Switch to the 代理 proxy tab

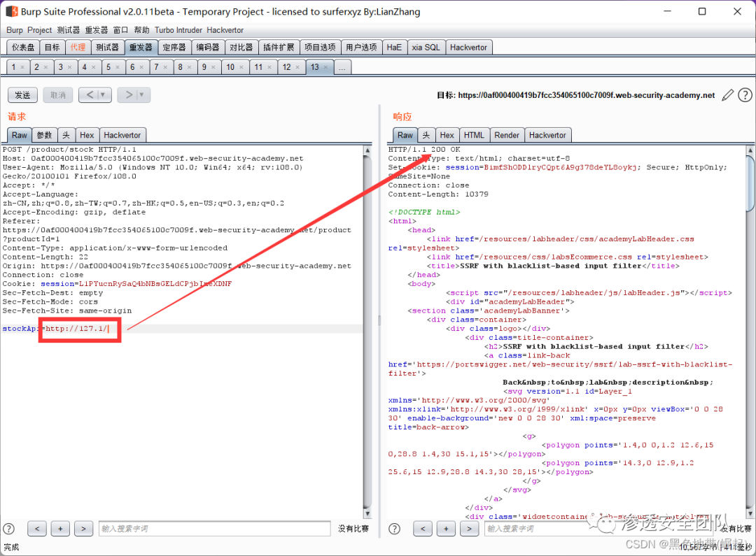coord(78,48)
